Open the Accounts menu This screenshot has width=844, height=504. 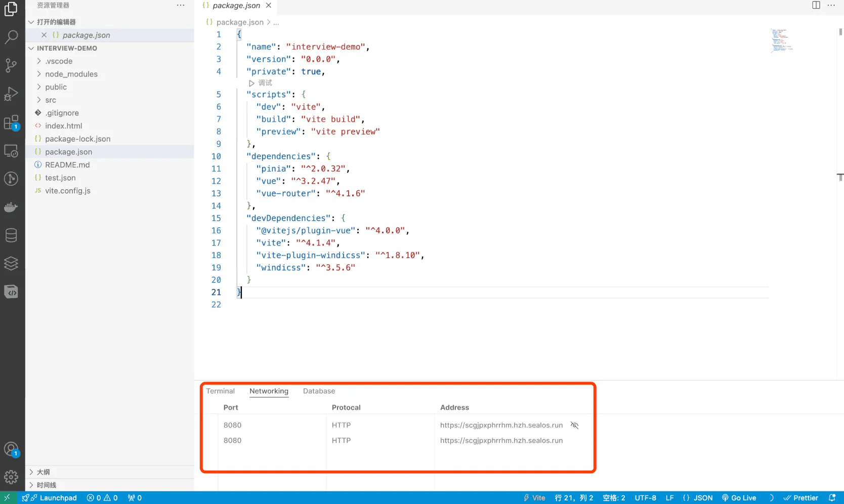11,449
